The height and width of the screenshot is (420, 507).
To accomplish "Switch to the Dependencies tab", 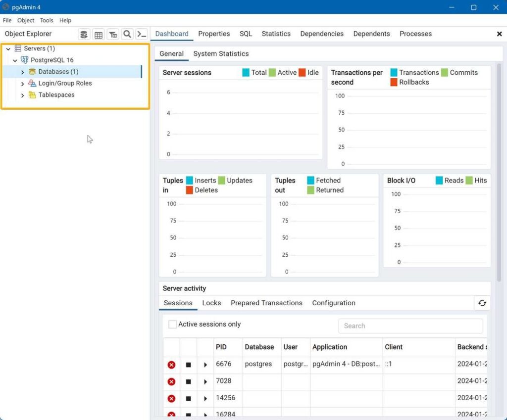I will 322,34.
